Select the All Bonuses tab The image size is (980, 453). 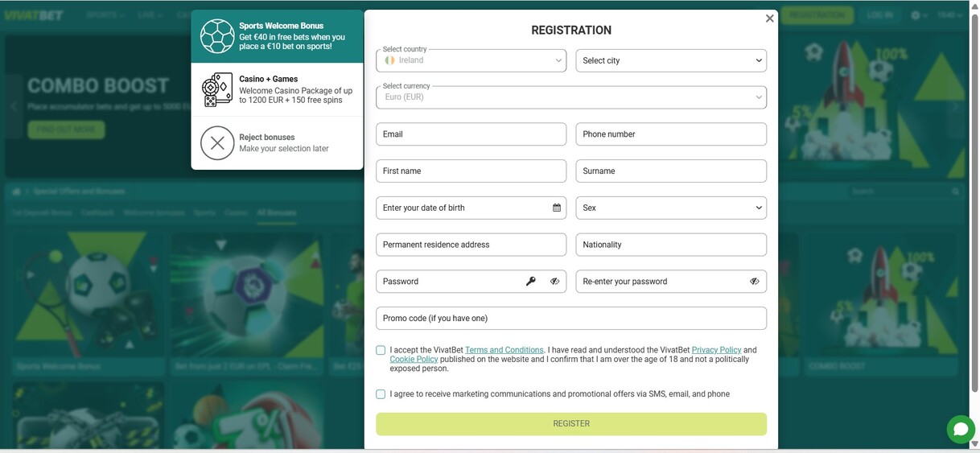click(x=277, y=213)
